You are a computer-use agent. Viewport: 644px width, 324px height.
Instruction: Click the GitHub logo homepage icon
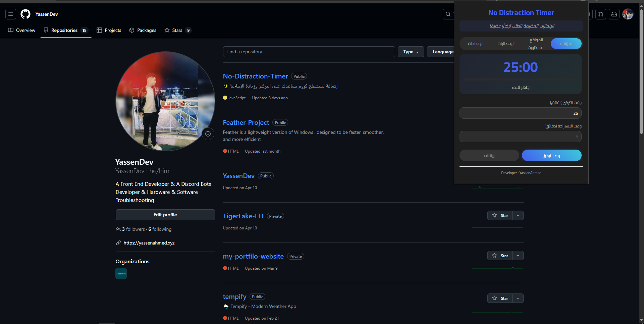coord(25,14)
